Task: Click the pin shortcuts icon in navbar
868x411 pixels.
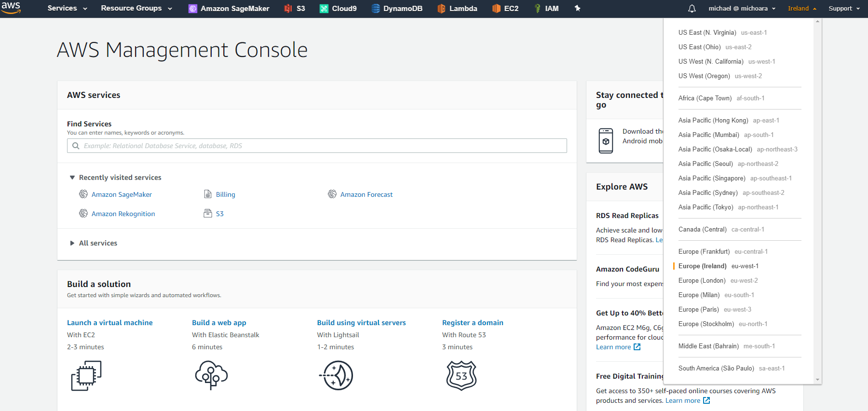Action: pyautogui.click(x=577, y=8)
